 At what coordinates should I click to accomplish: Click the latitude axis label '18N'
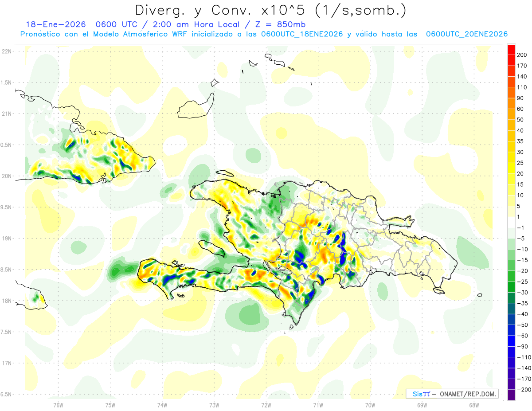tap(6, 301)
